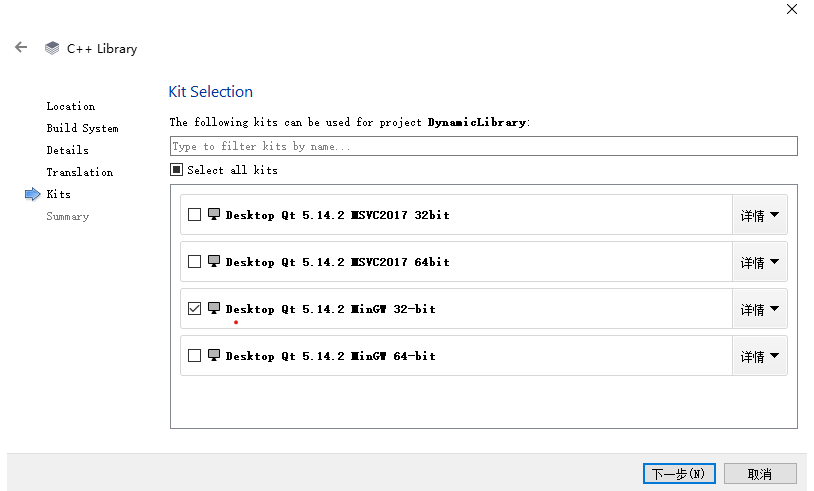Go to the Location wizard step
Viewport: 814px width, 491px height.
coord(70,106)
